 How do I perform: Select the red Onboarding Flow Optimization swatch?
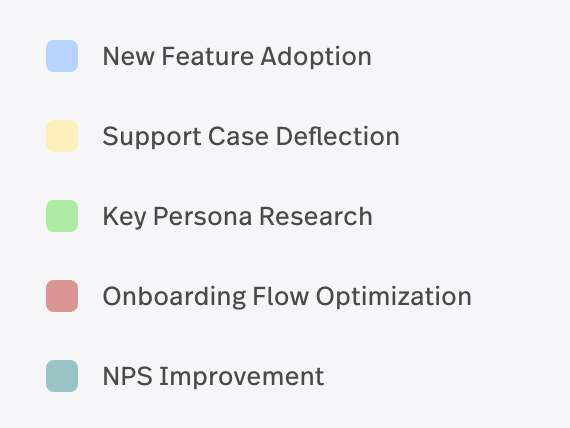click(x=62, y=296)
